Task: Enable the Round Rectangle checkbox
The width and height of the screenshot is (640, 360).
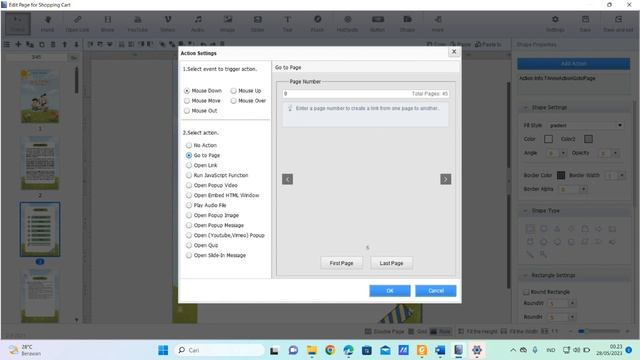Action: click(527, 292)
